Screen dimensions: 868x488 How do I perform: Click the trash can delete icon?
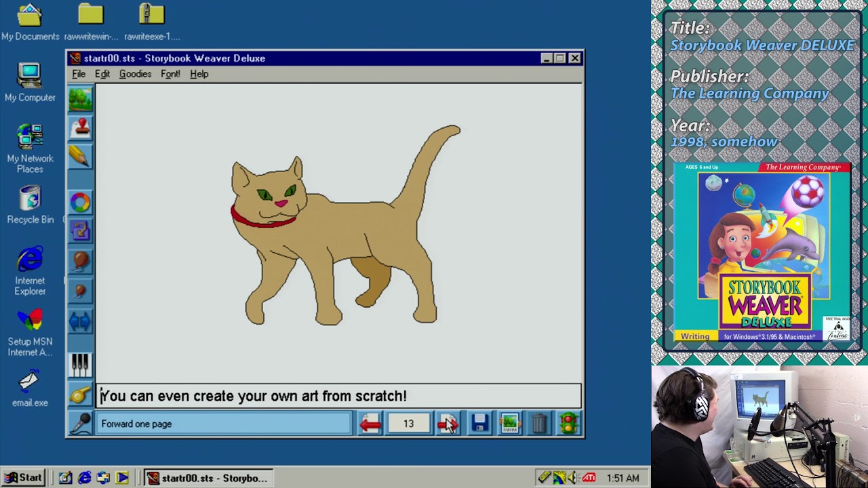point(539,424)
